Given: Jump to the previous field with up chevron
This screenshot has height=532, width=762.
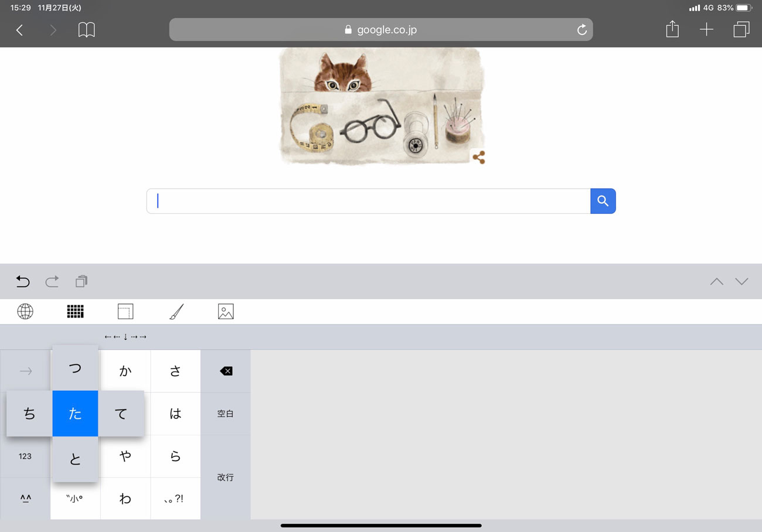Looking at the screenshot, I should click(x=716, y=282).
